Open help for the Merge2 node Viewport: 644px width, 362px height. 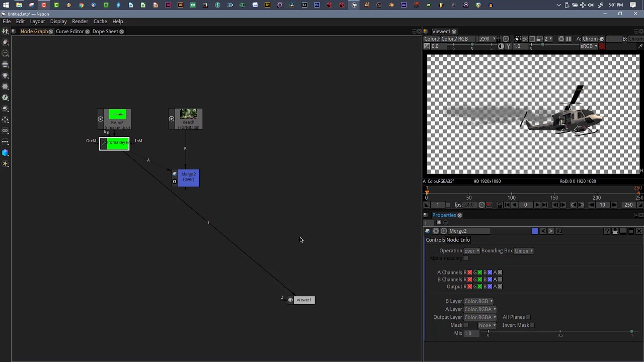point(607,231)
